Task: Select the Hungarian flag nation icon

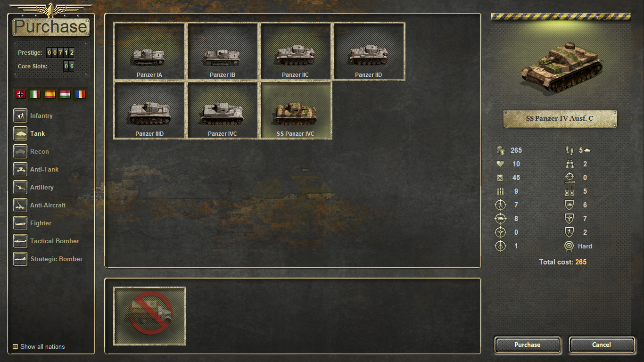Action: pyautogui.click(x=66, y=94)
